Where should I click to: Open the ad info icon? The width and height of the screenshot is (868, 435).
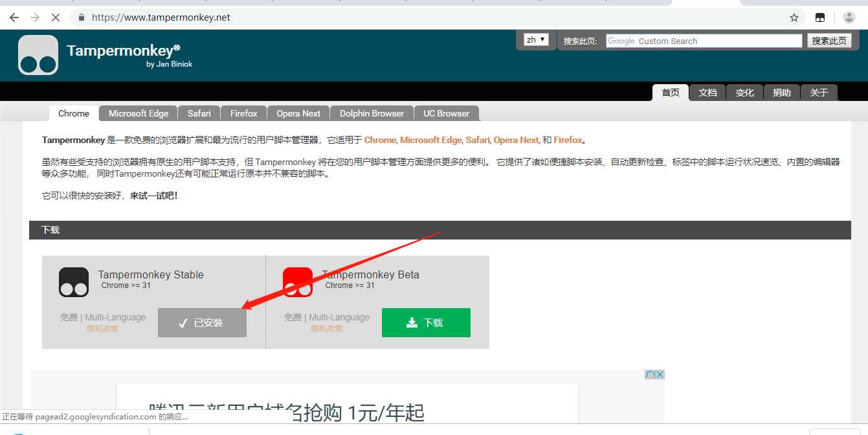point(649,374)
